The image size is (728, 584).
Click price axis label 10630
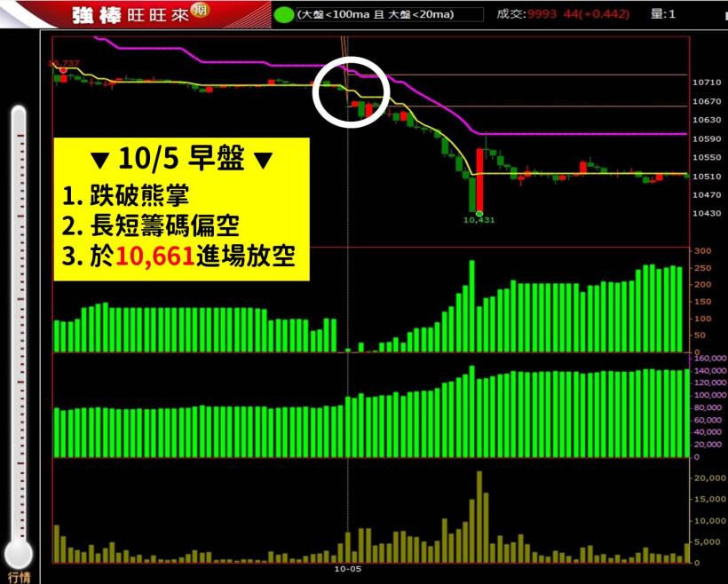(707, 120)
